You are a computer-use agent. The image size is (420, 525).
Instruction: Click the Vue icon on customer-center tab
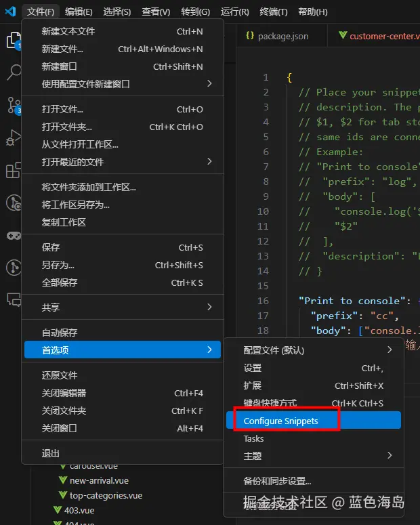click(x=343, y=35)
